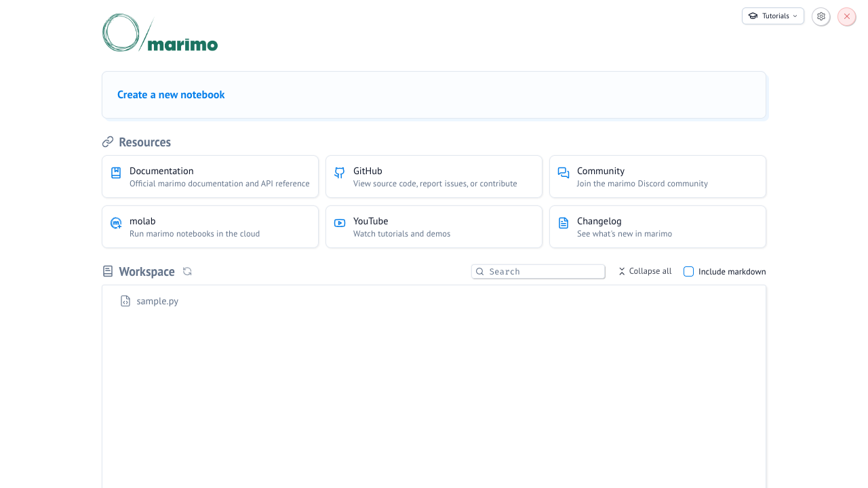Click the Changelog document icon
The image size is (868, 488).
pyautogui.click(x=564, y=223)
